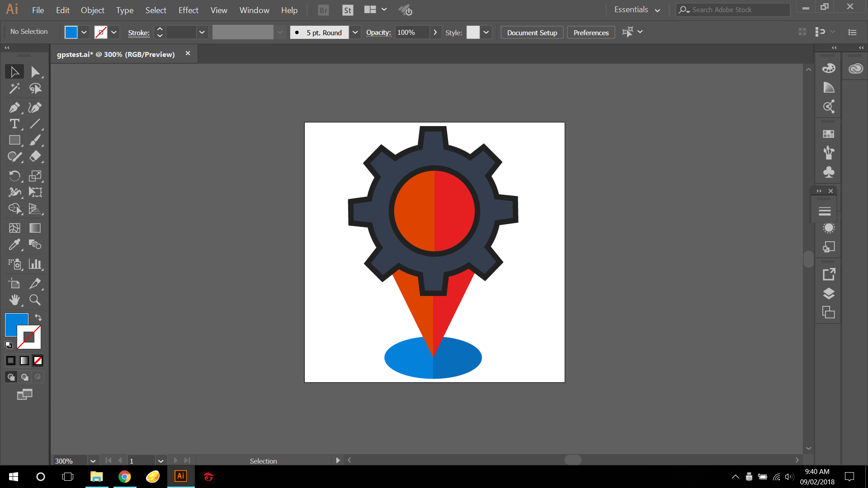The height and width of the screenshot is (488, 868).
Task: Open the Swatches panel
Action: point(829,134)
